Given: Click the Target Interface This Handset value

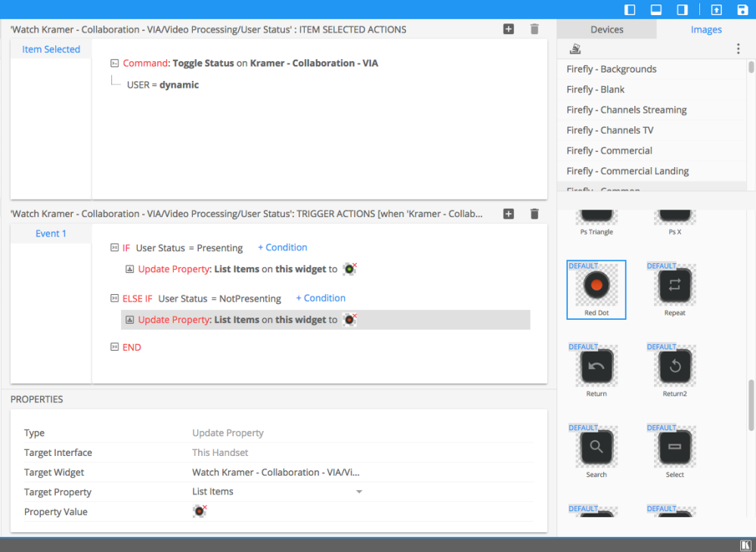Looking at the screenshot, I should pyautogui.click(x=220, y=453).
